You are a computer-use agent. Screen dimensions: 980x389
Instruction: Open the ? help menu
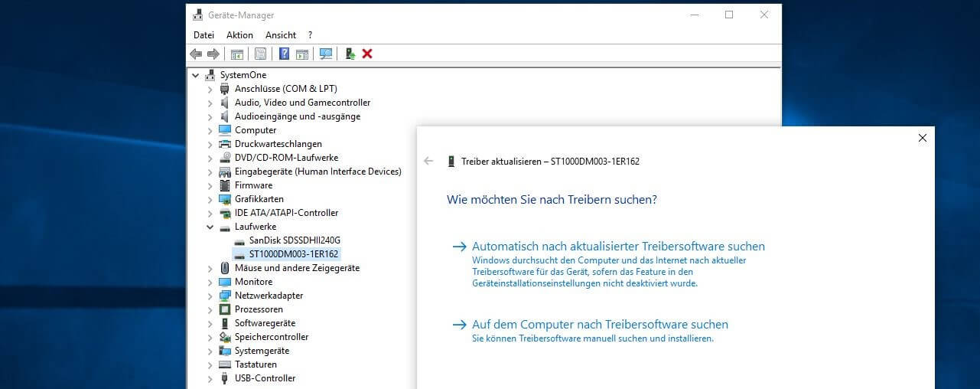coord(310,35)
